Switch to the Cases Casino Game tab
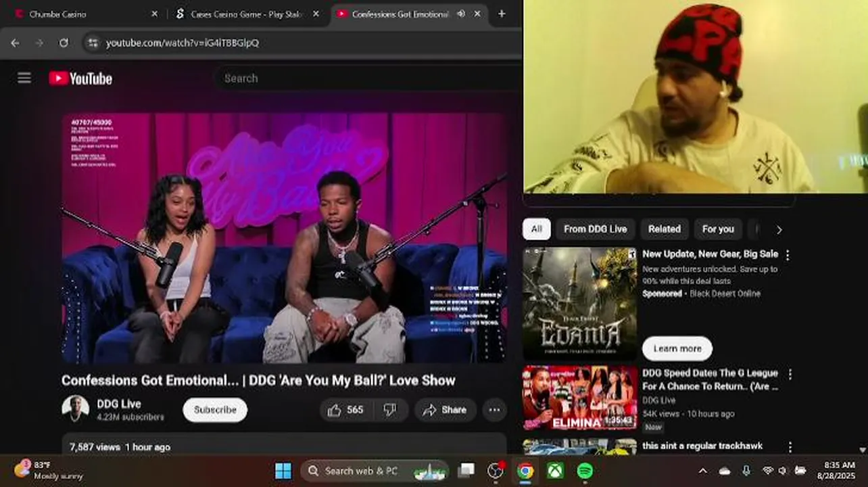This screenshot has height=487, width=868. pos(246,14)
